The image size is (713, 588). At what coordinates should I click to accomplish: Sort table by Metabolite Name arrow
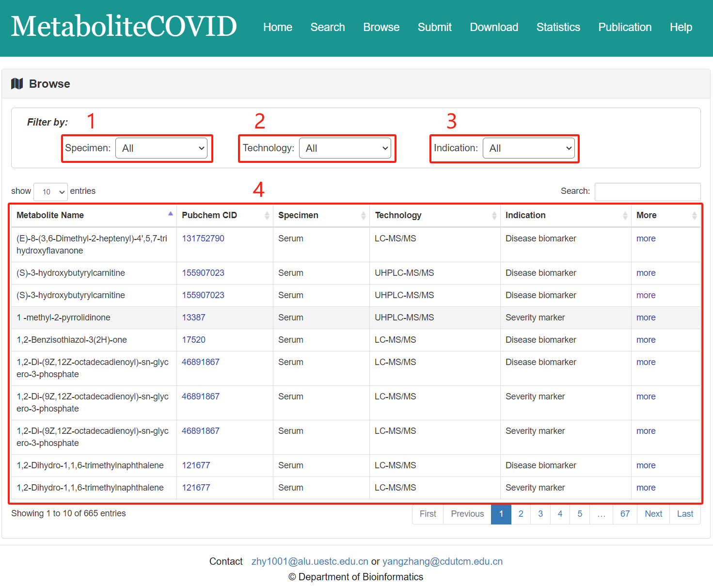coord(170,214)
